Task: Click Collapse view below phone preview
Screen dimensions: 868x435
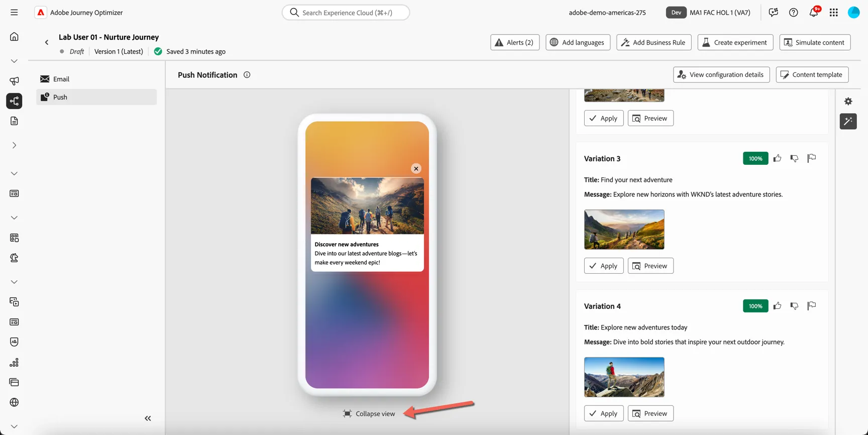Action: [369, 414]
